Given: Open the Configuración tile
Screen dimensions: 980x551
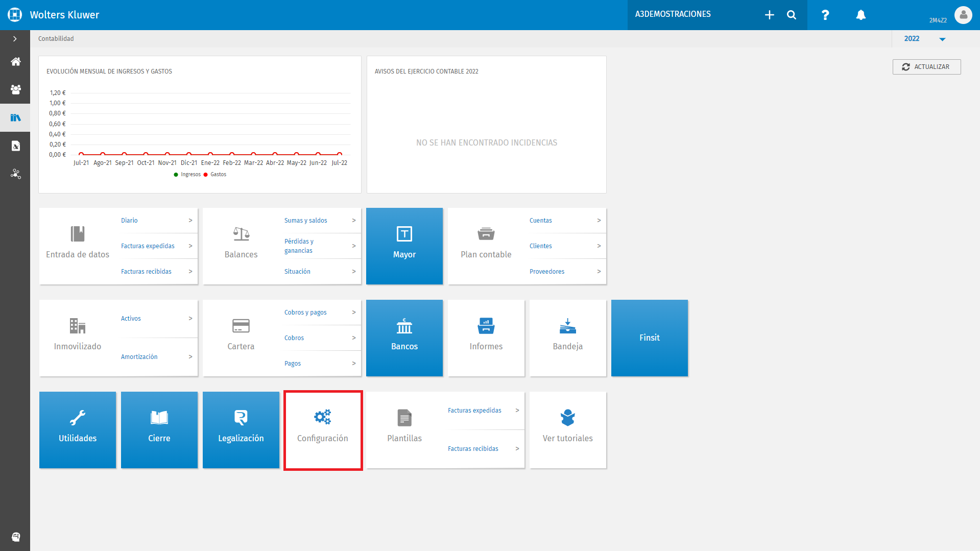Looking at the screenshot, I should coord(323,429).
